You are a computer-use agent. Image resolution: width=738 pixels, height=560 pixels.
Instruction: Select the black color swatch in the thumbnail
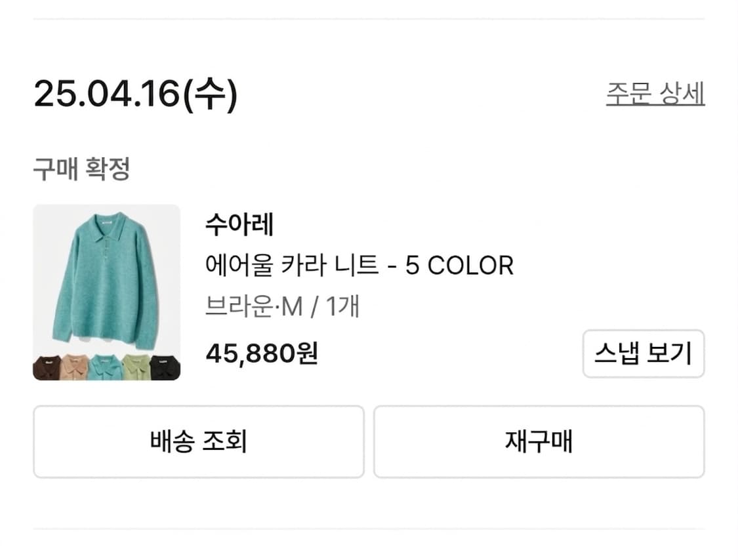point(163,367)
